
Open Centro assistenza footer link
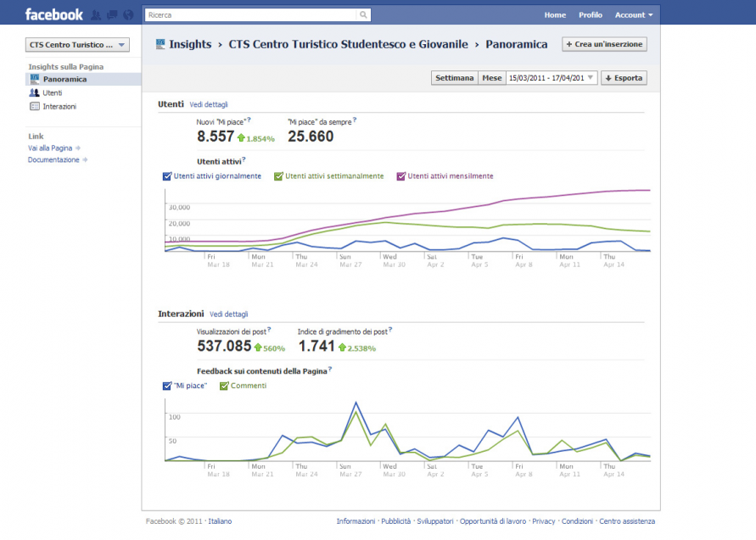[627, 521]
